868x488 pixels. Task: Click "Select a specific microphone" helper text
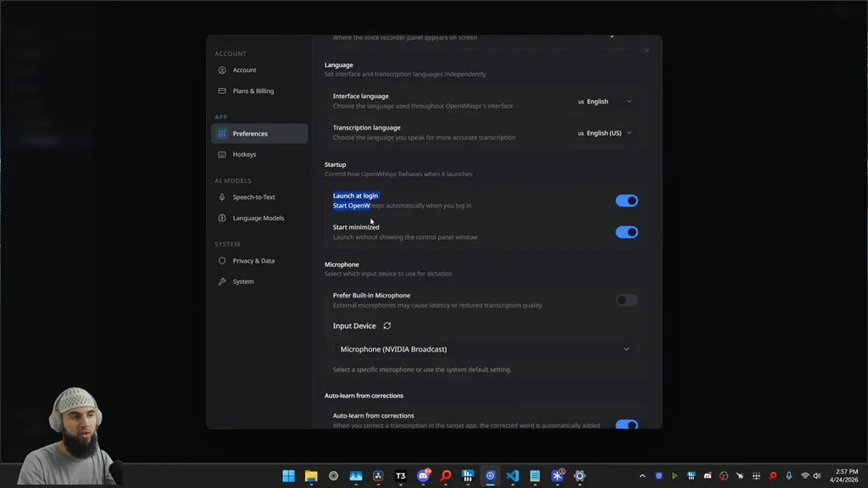pyautogui.click(x=422, y=369)
